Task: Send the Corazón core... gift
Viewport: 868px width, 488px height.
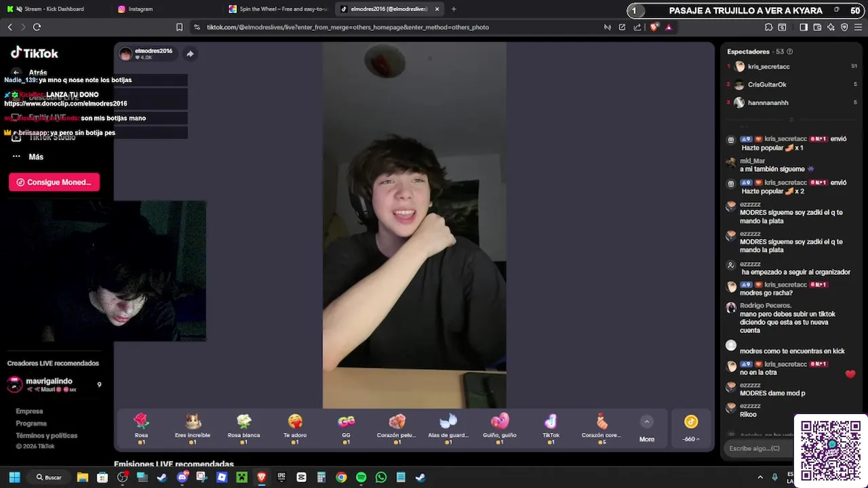Action: coord(601,428)
